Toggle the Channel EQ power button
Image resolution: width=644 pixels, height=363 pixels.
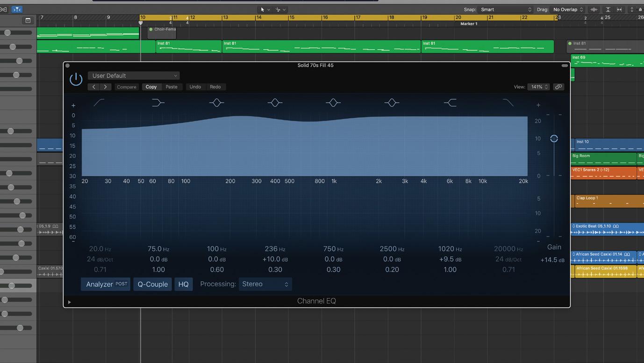[x=76, y=79]
